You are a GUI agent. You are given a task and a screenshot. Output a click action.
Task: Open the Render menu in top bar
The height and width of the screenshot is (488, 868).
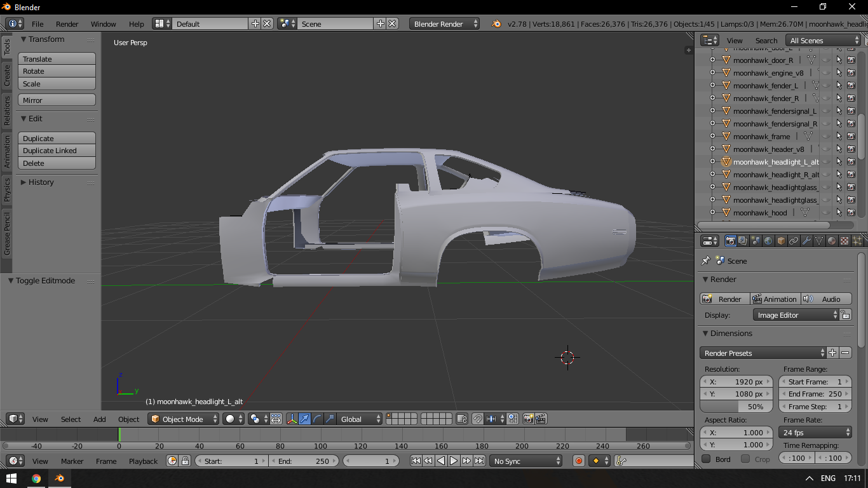click(x=67, y=24)
